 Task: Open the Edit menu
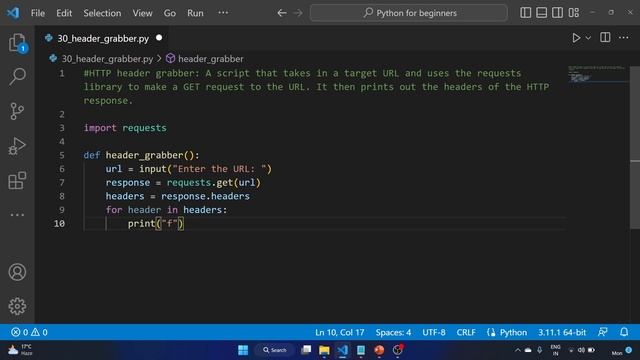pos(64,13)
